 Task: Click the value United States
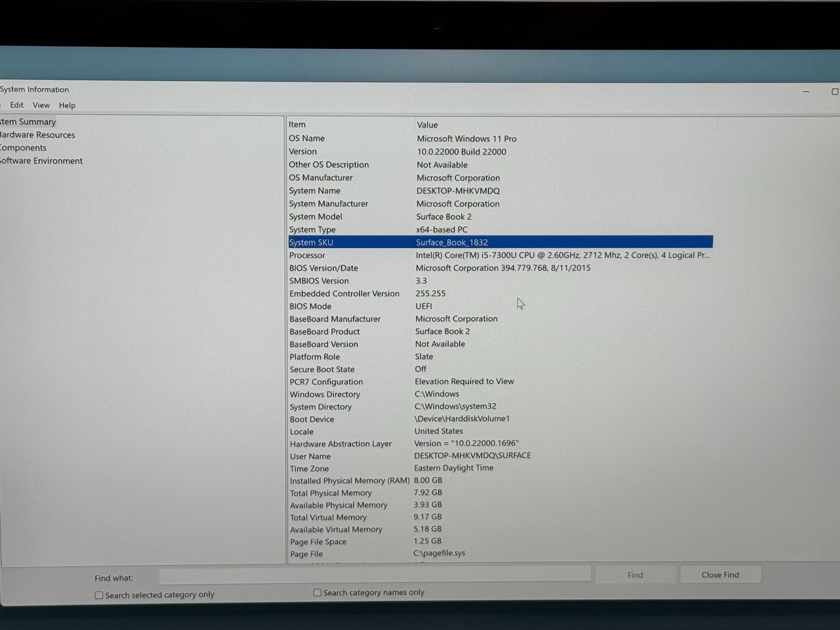pyautogui.click(x=438, y=431)
